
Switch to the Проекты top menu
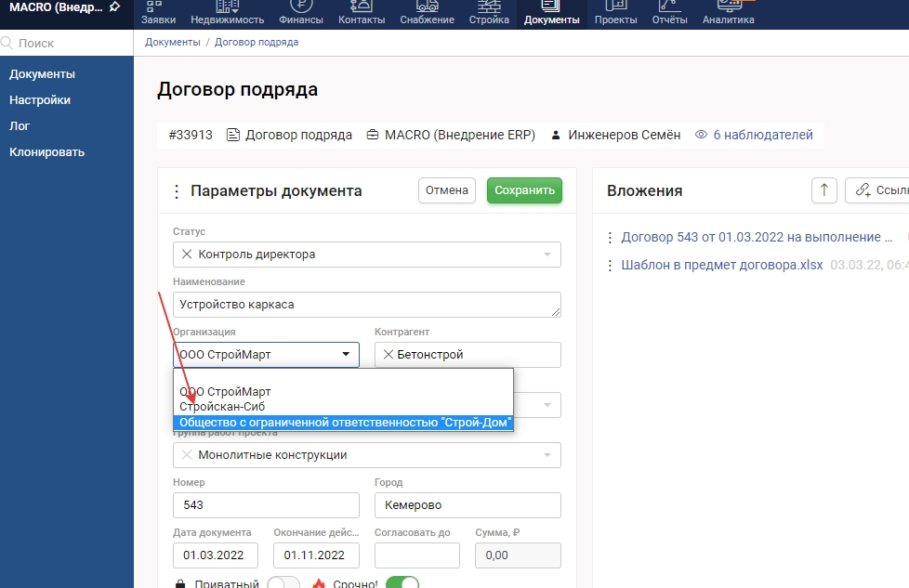click(x=615, y=13)
